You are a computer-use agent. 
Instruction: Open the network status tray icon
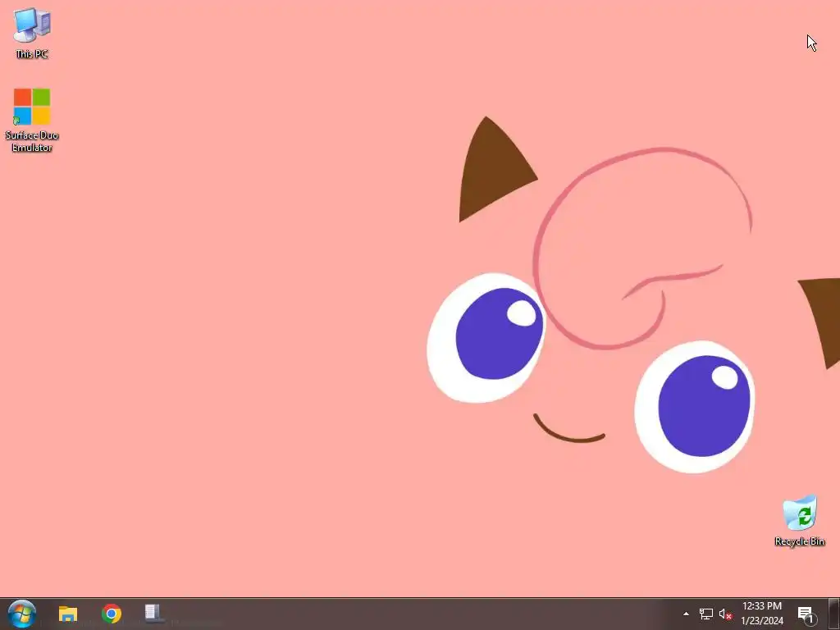[x=706, y=614]
